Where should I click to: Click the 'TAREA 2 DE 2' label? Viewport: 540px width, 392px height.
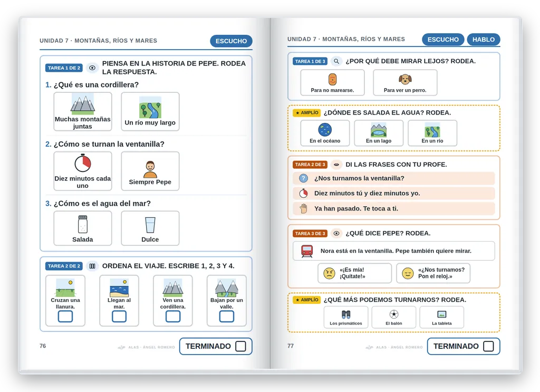(x=64, y=266)
